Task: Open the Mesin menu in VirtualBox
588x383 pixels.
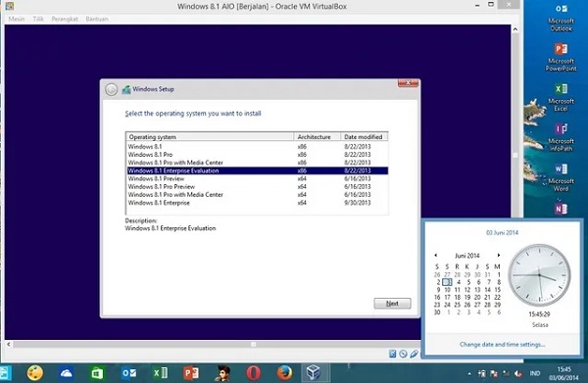Action: (17, 19)
